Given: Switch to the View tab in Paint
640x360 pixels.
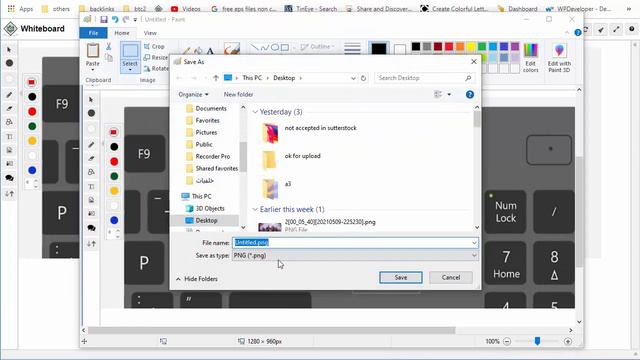Looking at the screenshot, I should [x=150, y=33].
